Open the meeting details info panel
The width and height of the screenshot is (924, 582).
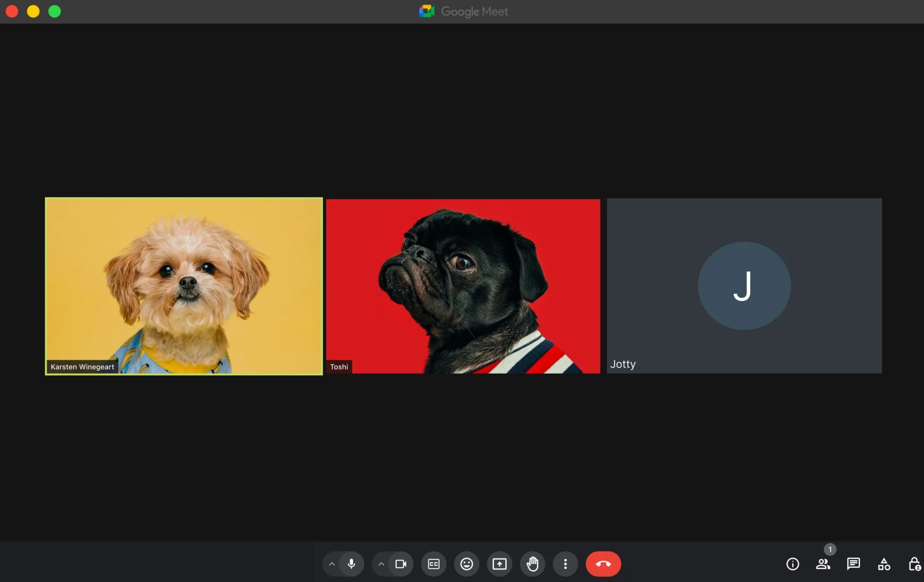793,564
